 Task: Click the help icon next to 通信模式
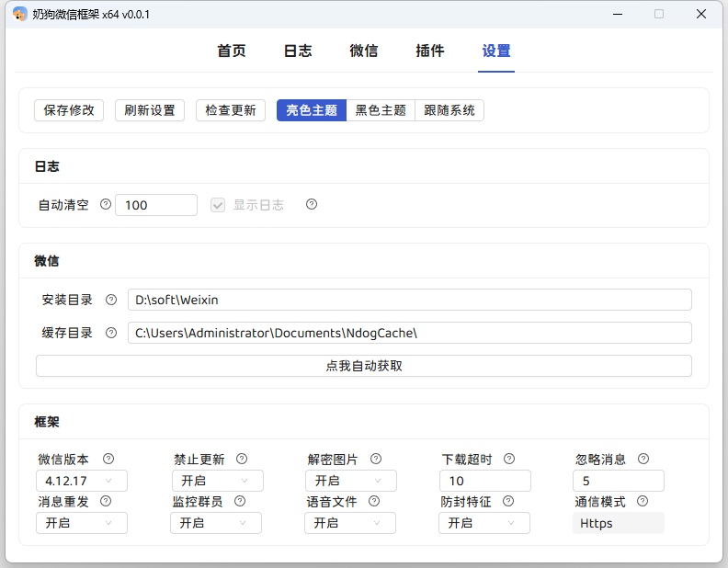[643, 502]
